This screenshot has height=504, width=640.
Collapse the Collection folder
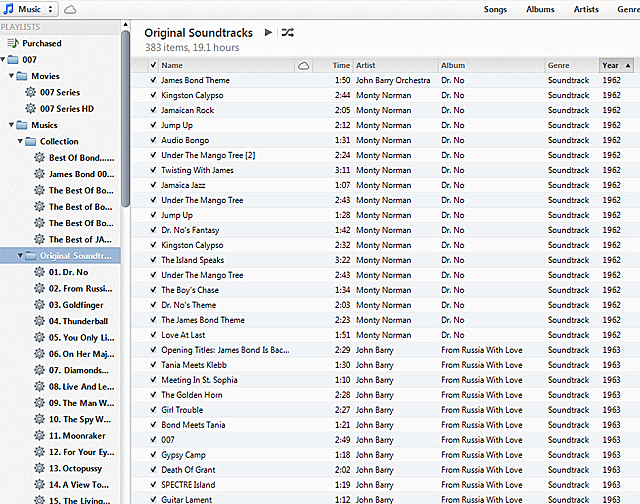click(20, 141)
